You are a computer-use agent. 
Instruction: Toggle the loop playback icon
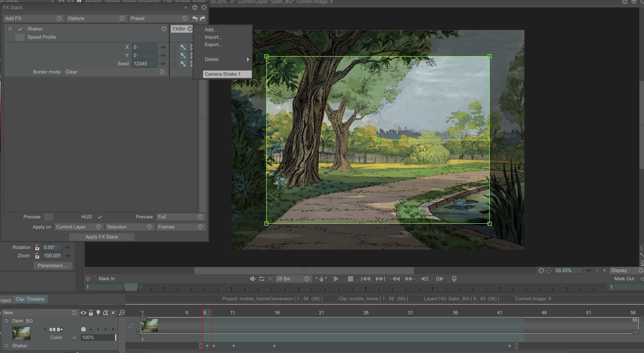click(261, 279)
